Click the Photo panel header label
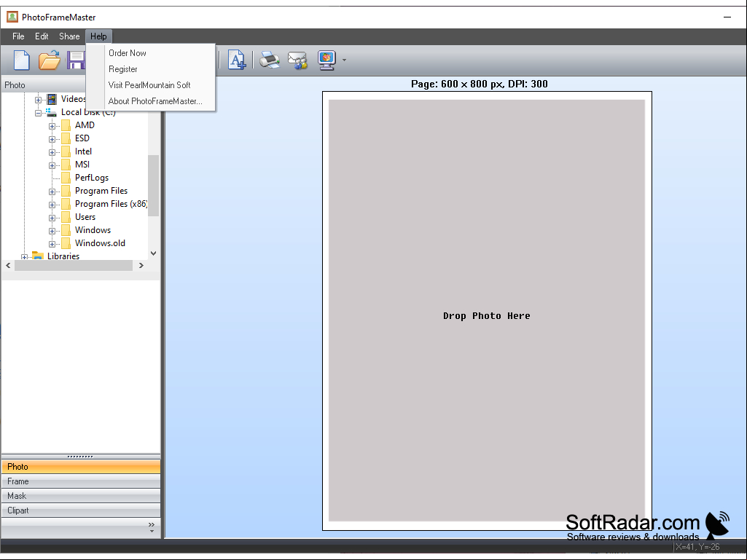 (x=15, y=85)
